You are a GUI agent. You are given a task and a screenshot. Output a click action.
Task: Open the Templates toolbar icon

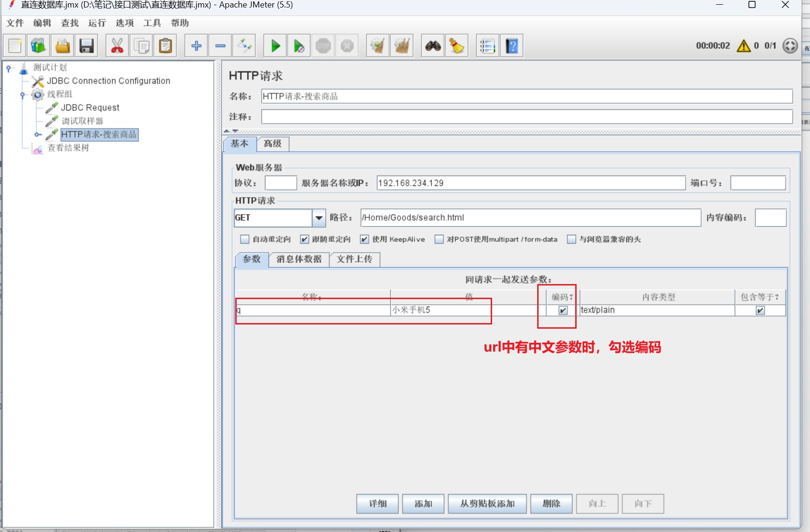(39, 46)
